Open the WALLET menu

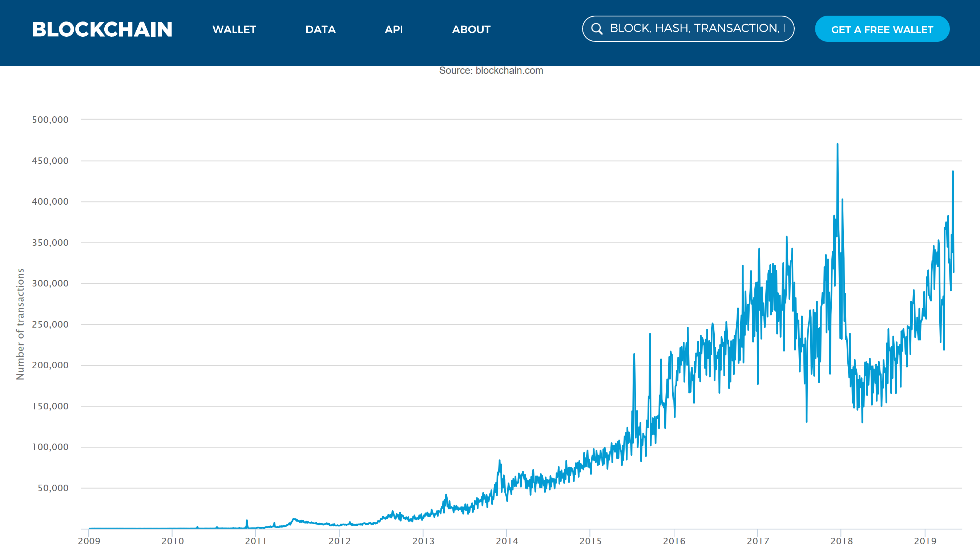tap(234, 29)
